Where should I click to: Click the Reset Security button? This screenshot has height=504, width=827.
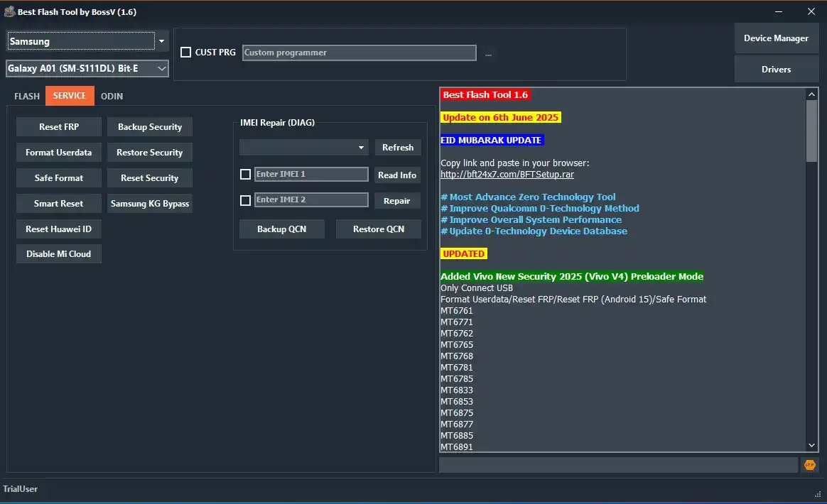[x=150, y=178]
